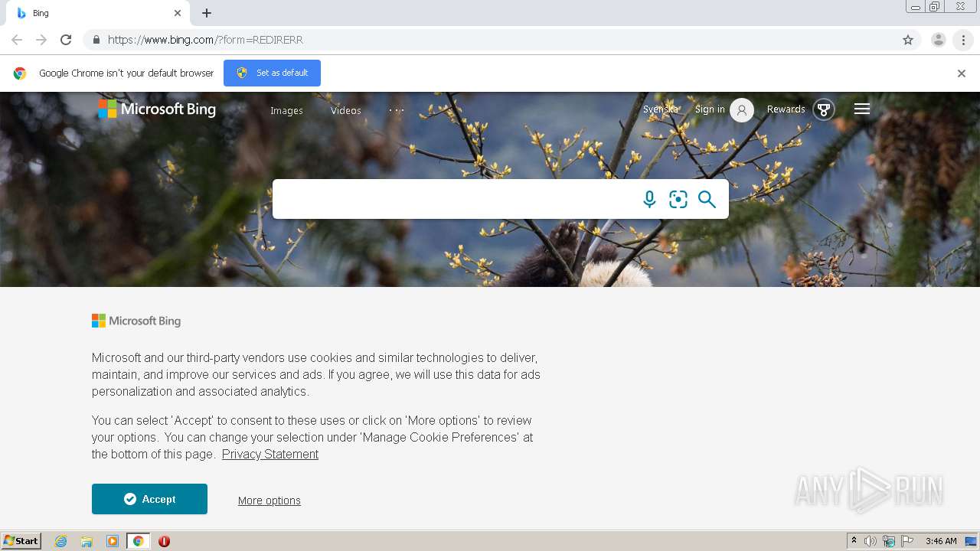The height and width of the screenshot is (551, 980).
Task: Open a new Chrome tab
Action: (207, 13)
